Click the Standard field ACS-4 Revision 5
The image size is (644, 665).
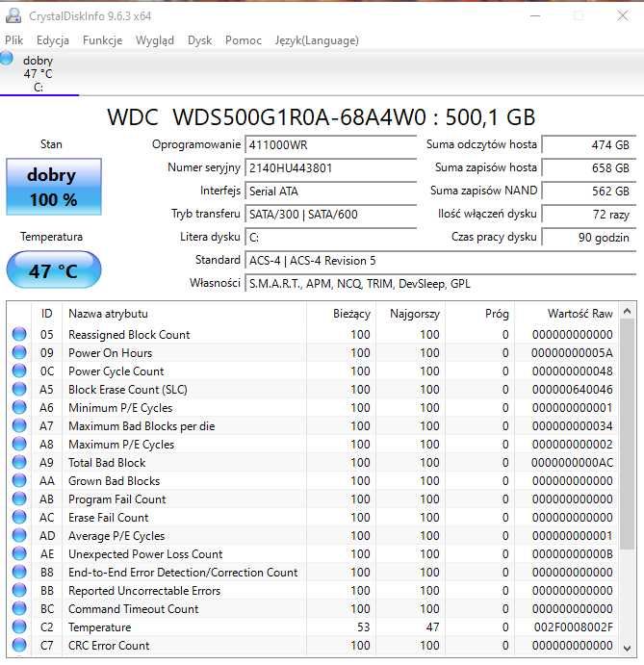[x=440, y=261]
